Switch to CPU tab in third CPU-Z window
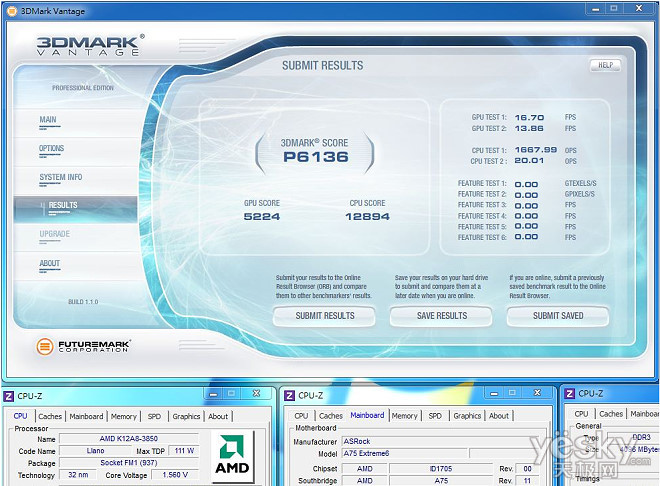Screen dimensions: 660x486 pos(581,414)
